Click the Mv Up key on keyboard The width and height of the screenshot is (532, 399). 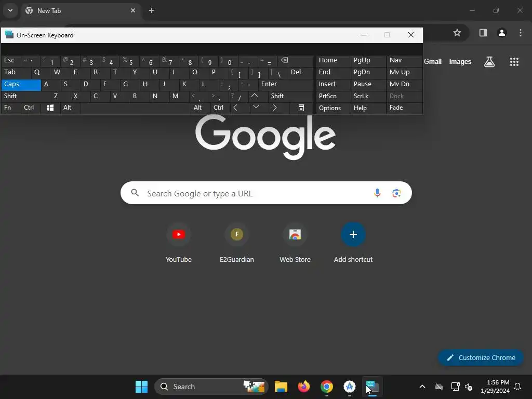tap(404, 72)
